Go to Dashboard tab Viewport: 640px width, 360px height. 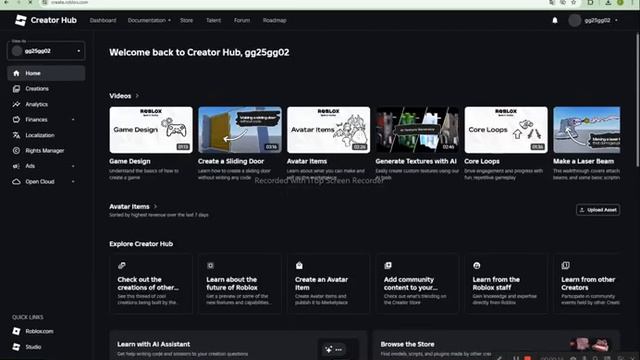[x=103, y=20]
